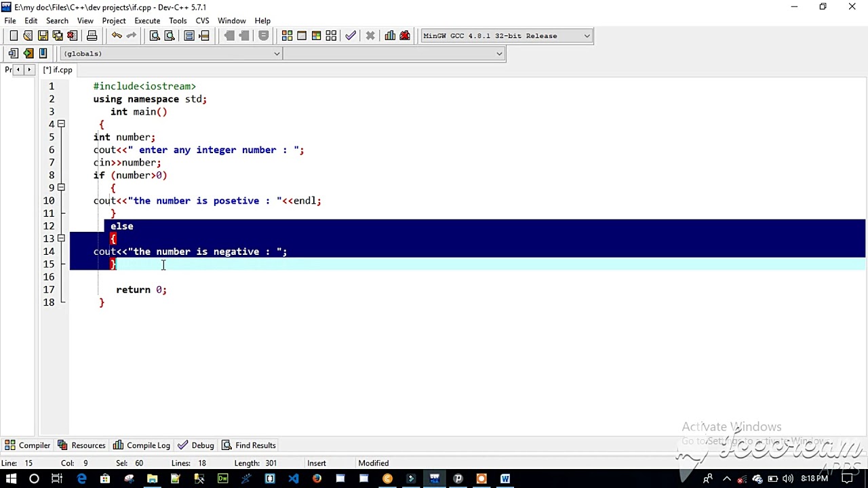The image size is (868, 488).
Task: Click the Print toolbar icon
Action: coord(92,36)
